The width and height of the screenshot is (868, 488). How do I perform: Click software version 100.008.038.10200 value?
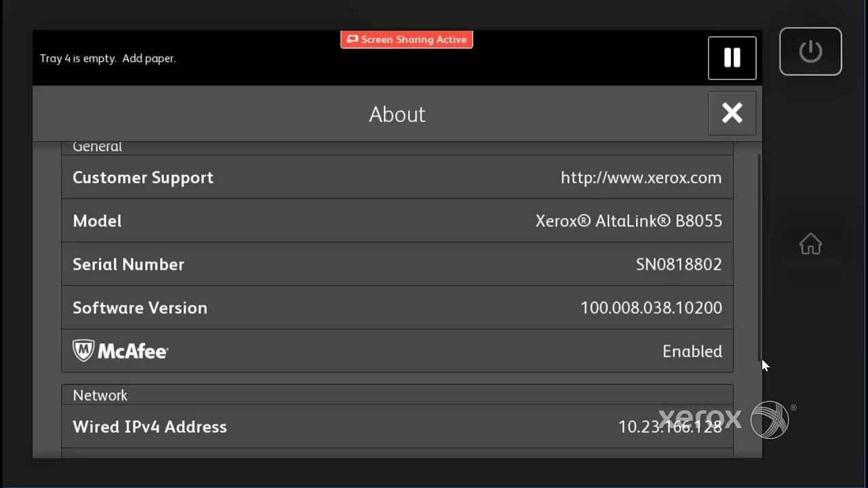651,308
